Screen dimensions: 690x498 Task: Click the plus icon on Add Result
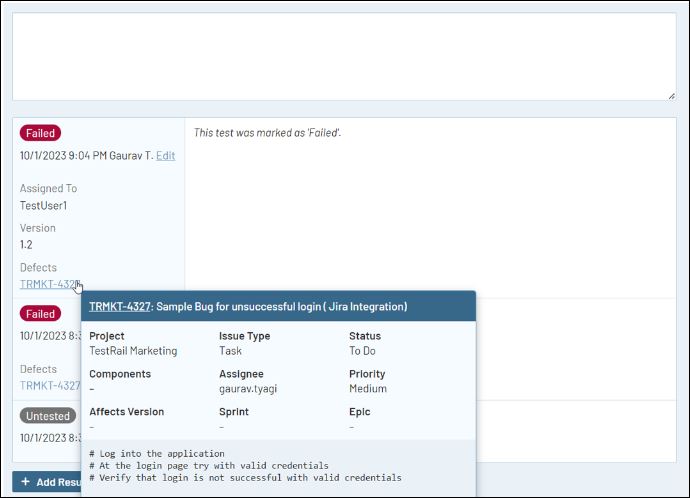point(25,482)
